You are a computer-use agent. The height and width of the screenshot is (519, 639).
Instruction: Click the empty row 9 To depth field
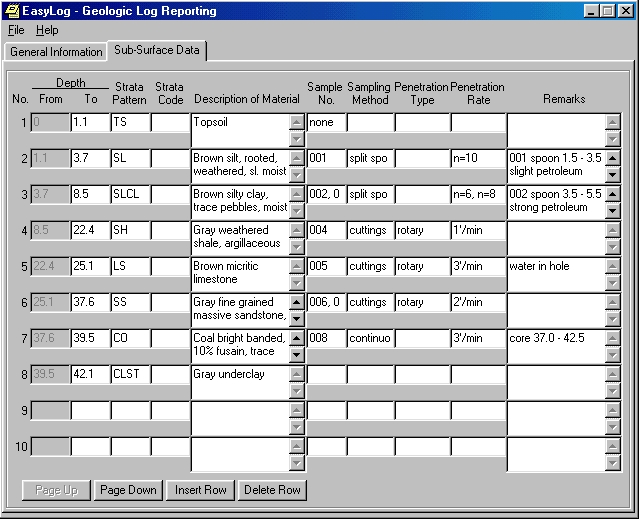click(90, 410)
